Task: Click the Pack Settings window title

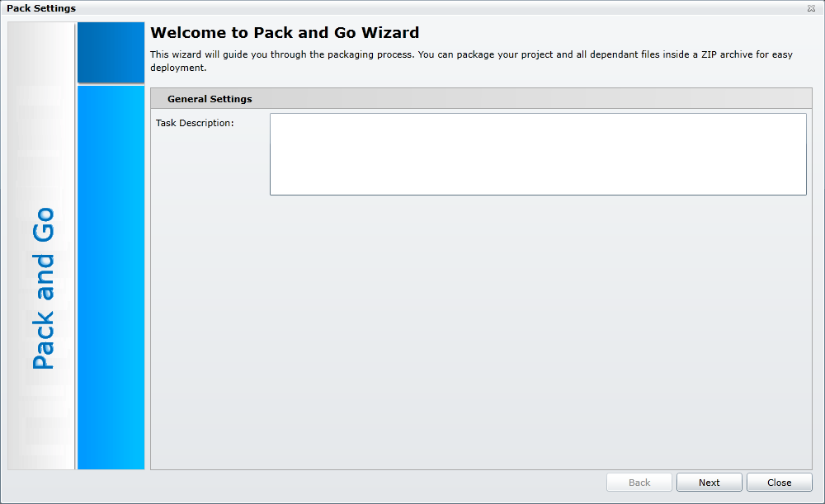Action: pos(41,8)
